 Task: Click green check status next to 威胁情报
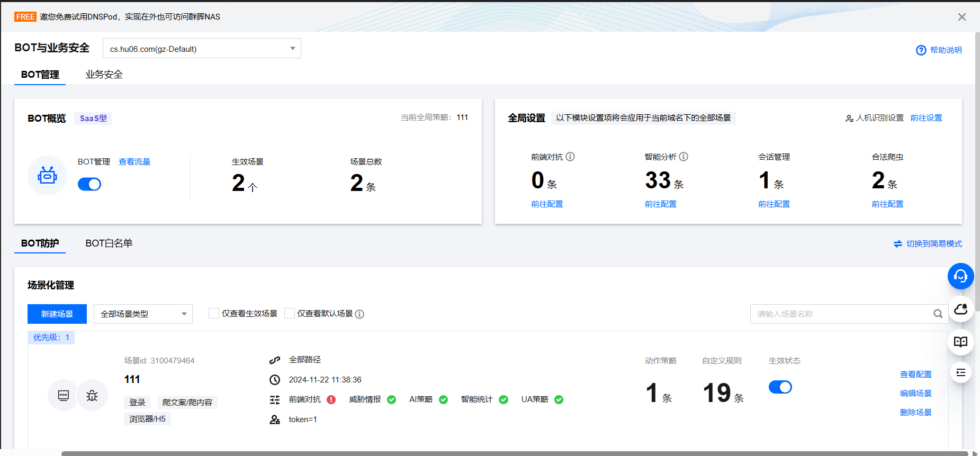point(392,400)
